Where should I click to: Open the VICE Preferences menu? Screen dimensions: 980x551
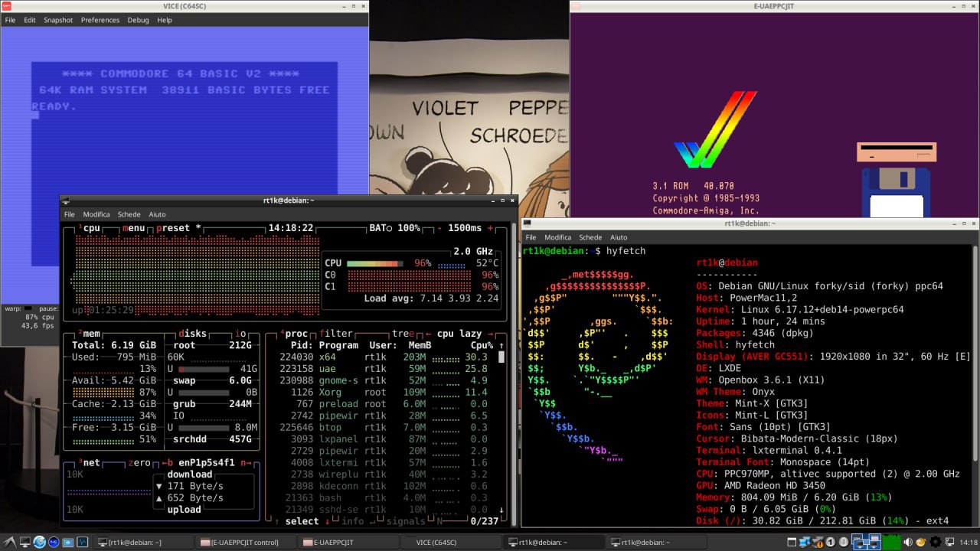(x=100, y=20)
